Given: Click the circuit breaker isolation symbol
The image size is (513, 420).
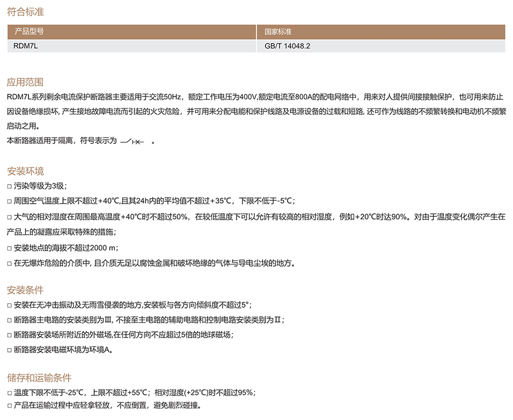Looking at the screenshot, I should (x=132, y=142).
